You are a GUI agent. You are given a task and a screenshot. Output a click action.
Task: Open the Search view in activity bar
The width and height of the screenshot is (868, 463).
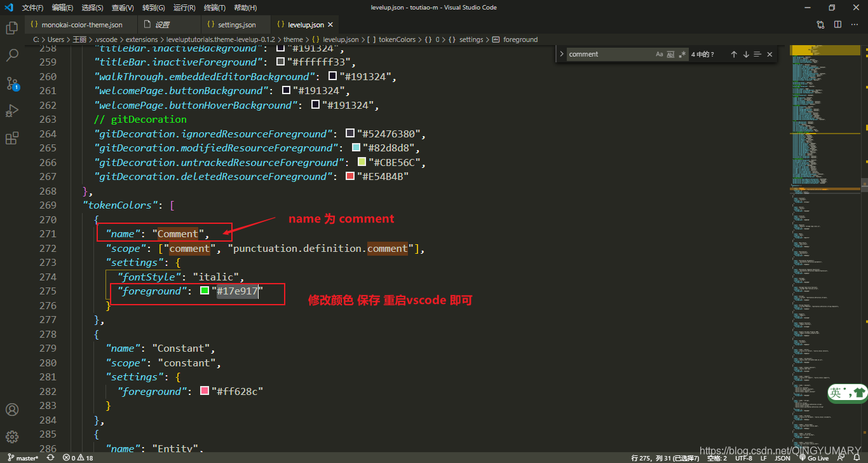click(12, 55)
